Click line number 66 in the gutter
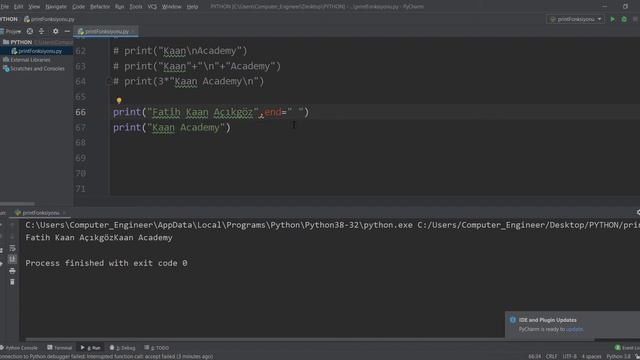640x360 pixels. [x=80, y=112]
